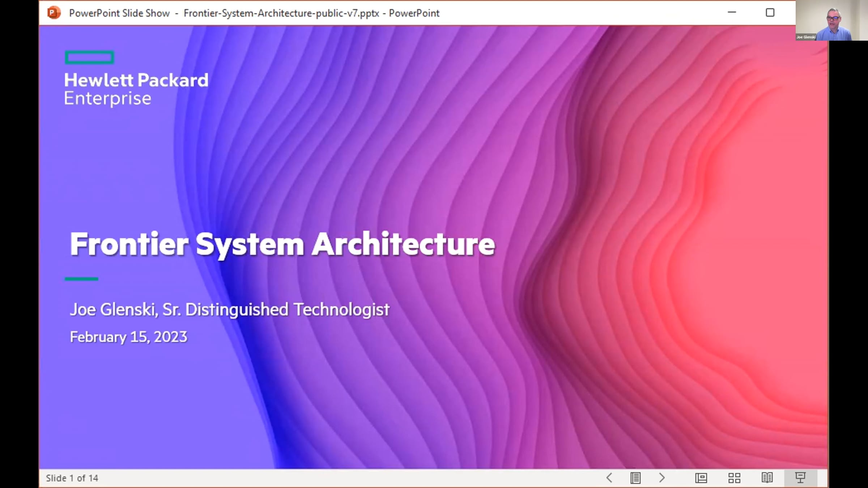Advance to the next slide arrow

[x=662, y=478]
